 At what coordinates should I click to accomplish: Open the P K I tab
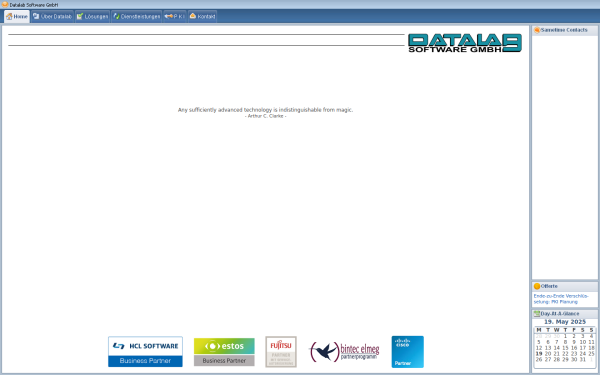coord(175,16)
